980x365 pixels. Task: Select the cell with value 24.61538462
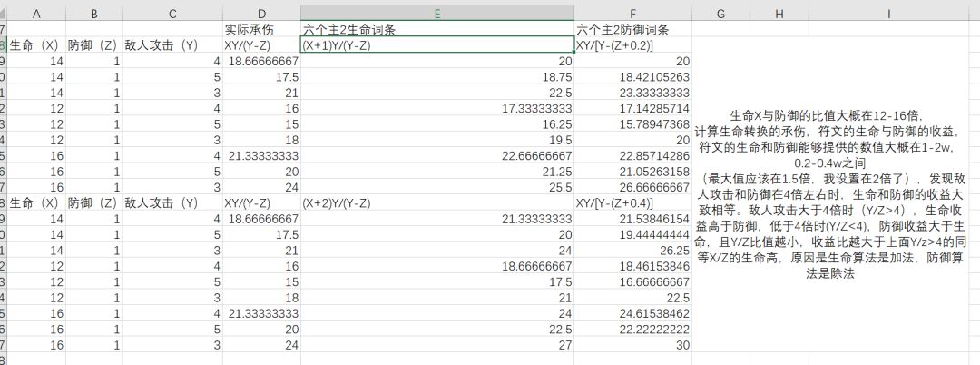[632, 314]
